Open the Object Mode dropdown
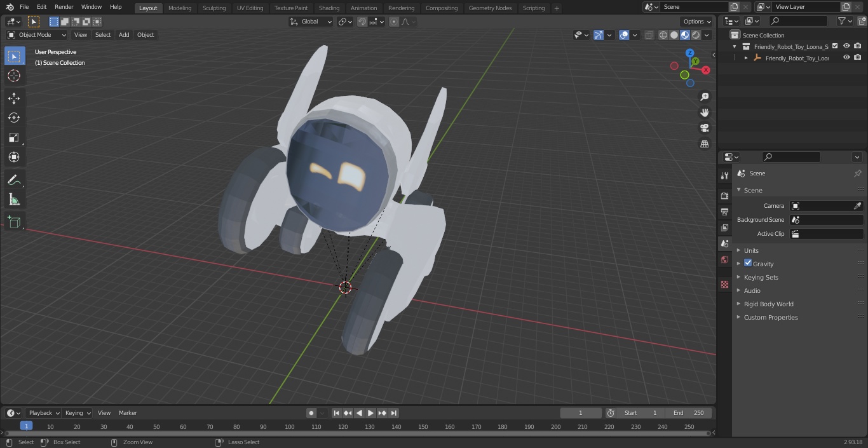868x448 pixels. [x=37, y=35]
